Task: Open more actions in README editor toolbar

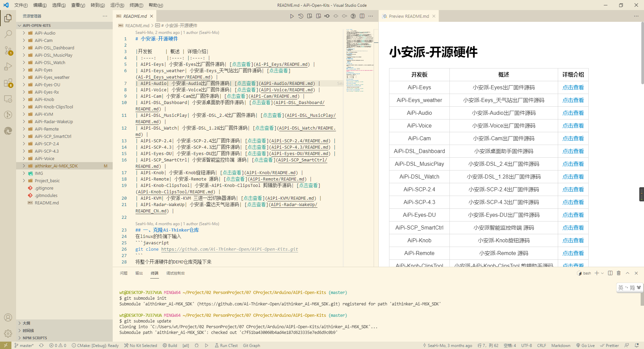Action: (371, 16)
